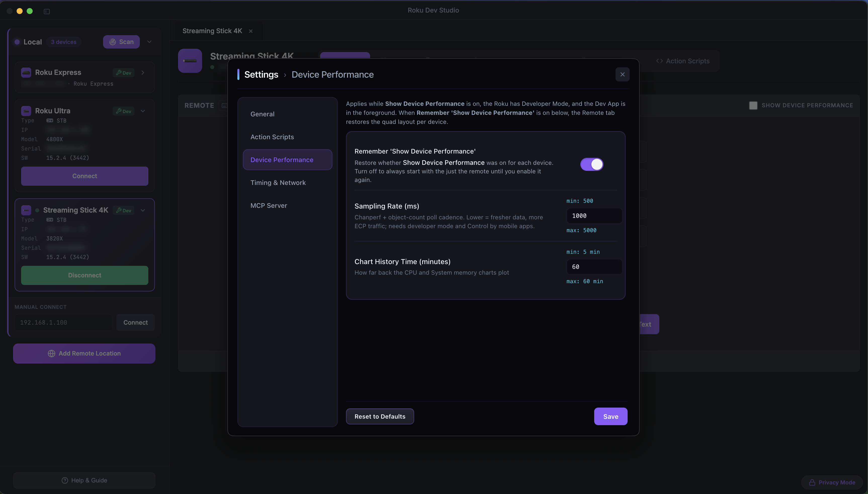Select the Device Performance settings section
868x494 pixels.
(x=287, y=160)
